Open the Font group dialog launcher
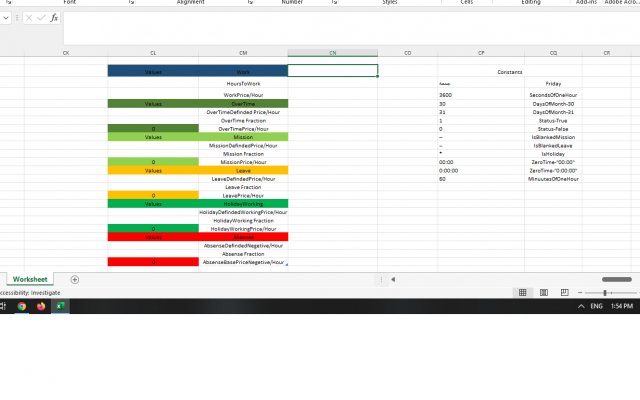640x400 pixels. (131, 3)
